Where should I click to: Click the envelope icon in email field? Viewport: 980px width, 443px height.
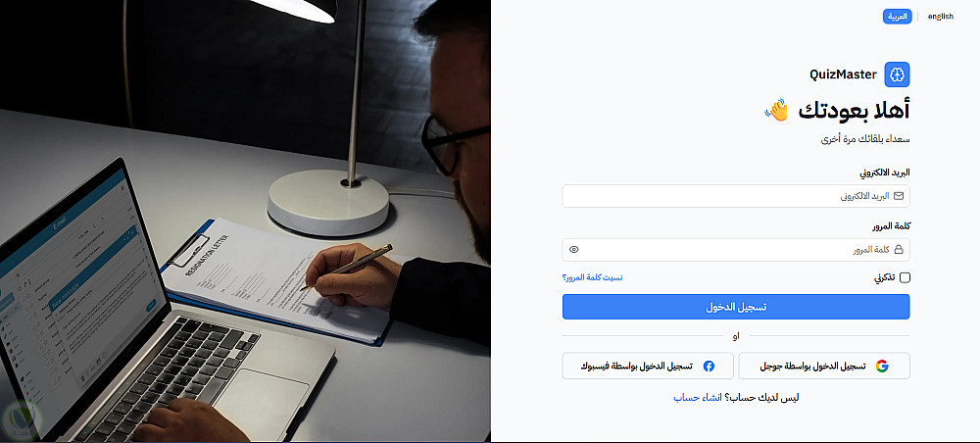click(x=899, y=196)
